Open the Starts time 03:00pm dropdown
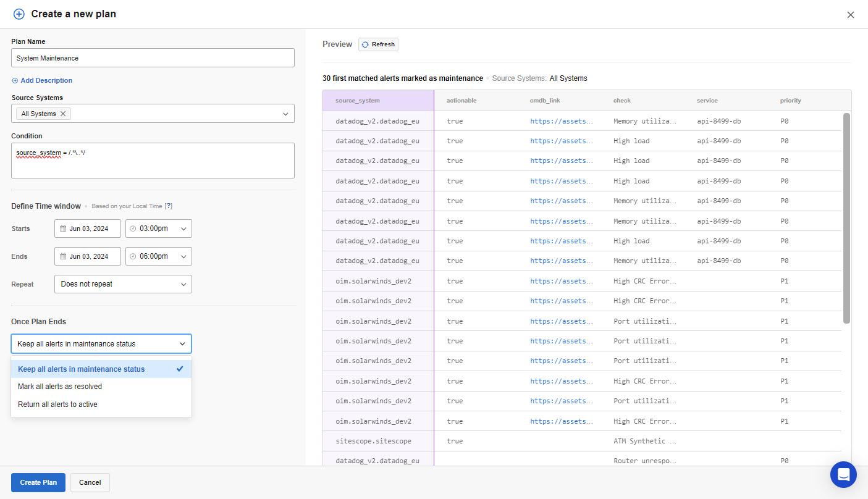This screenshot has height=499, width=868. click(159, 229)
